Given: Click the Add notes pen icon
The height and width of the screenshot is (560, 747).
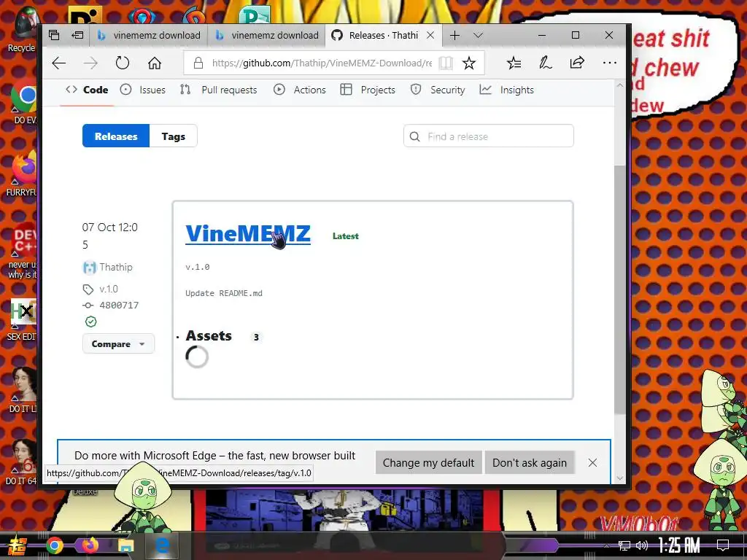Looking at the screenshot, I should [x=546, y=63].
